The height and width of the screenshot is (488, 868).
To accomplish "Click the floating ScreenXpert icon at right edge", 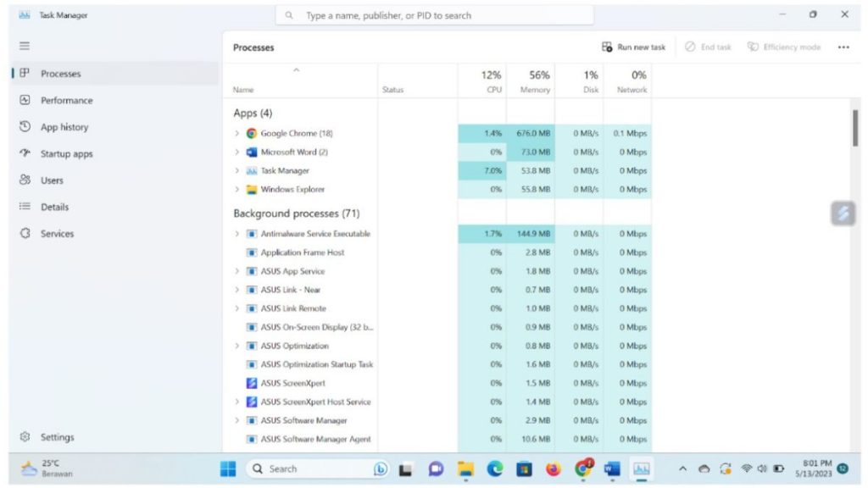I will (x=843, y=213).
